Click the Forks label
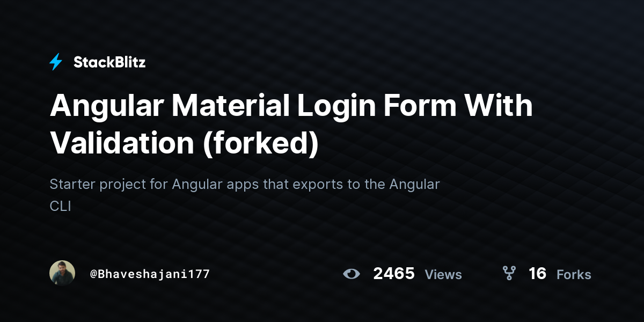Screen dimensions: 644x322 click(574, 275)
